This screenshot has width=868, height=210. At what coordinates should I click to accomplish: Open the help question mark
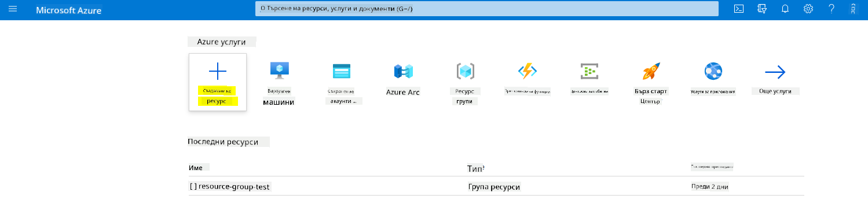[832, 9]
